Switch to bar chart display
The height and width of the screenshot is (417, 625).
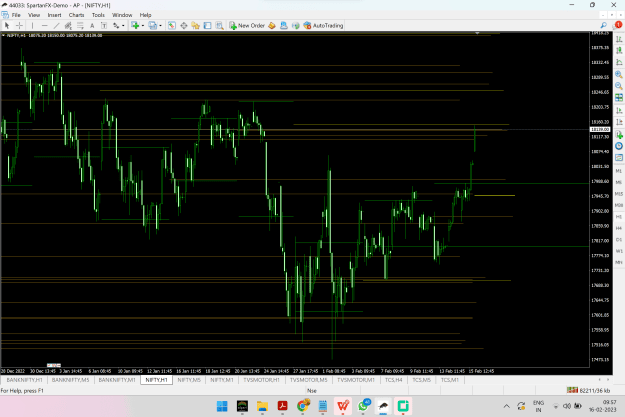pos(619,39)
